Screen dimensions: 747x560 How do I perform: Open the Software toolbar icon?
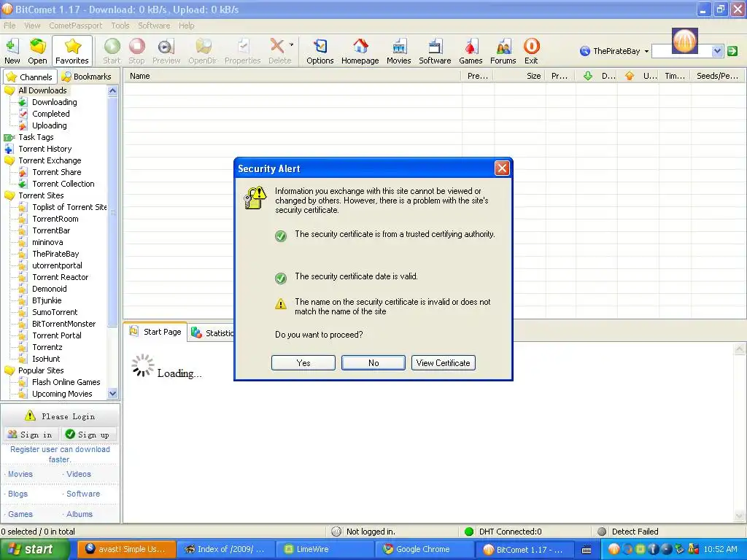[435, 51]
